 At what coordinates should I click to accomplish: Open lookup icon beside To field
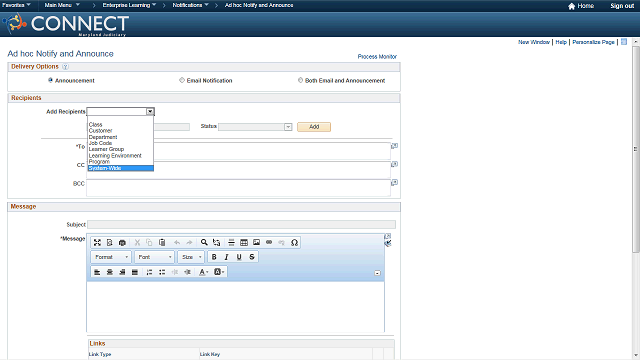click(394, 146)
